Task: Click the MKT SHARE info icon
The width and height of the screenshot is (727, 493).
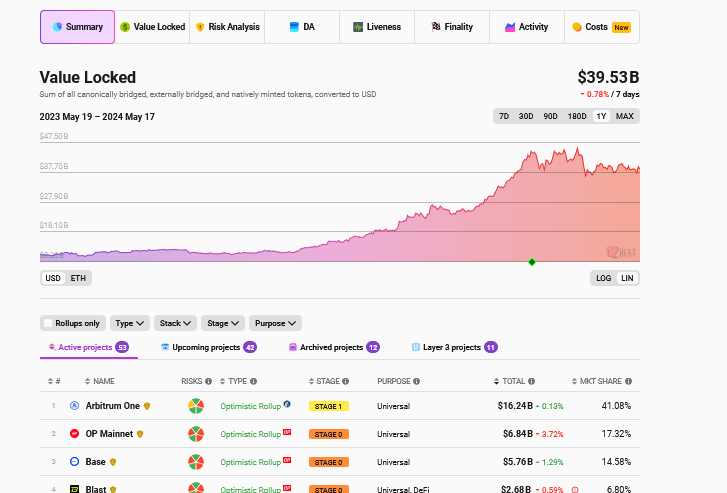Action: (628, 381)
